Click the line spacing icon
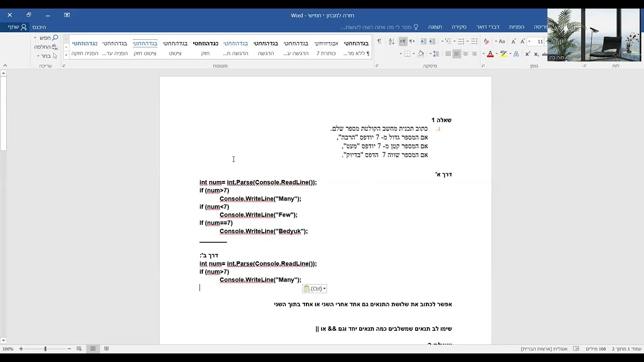Screen dimensions: 644x362 [436, 54]
